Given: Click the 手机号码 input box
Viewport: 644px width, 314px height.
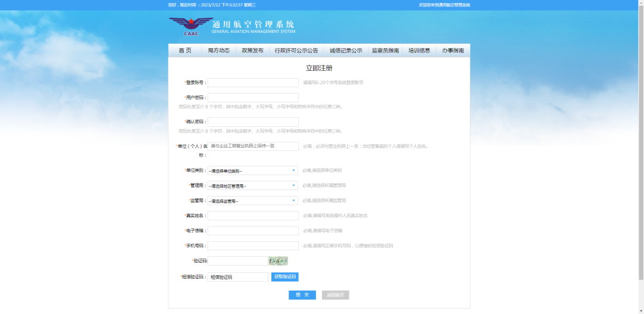Looking at the screenshot, I should (x=253, y=245).
